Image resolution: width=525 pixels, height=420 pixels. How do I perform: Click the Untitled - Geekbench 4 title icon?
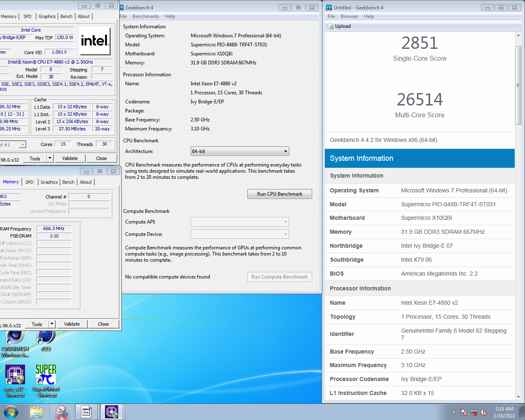[329, 7]
